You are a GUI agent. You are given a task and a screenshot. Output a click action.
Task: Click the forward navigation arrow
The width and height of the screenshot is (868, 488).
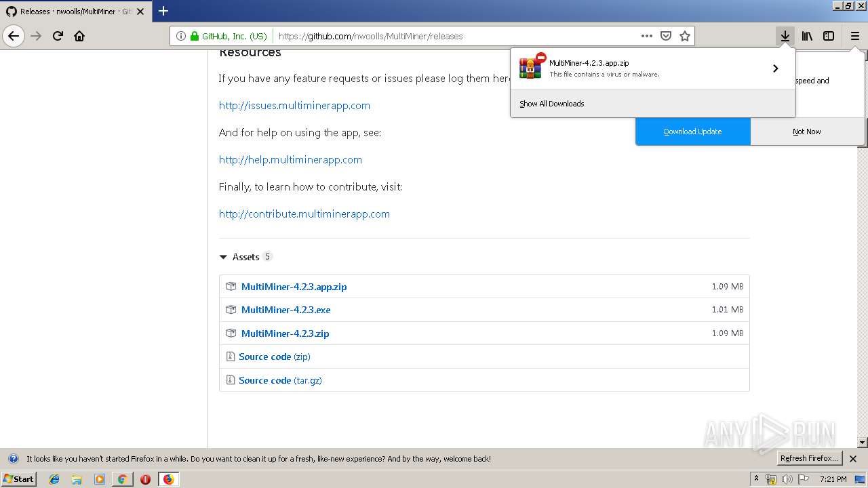(x=36, y=36)
